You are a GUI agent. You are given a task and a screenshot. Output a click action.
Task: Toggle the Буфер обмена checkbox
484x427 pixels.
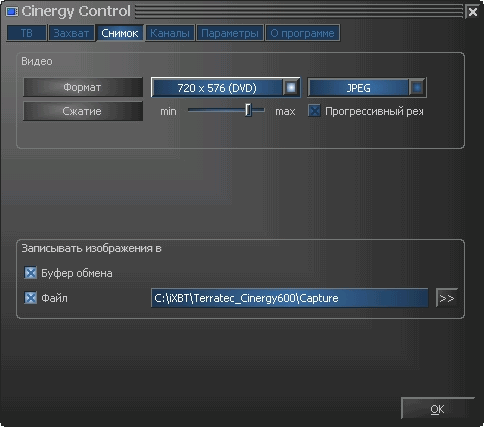point(31,273)
